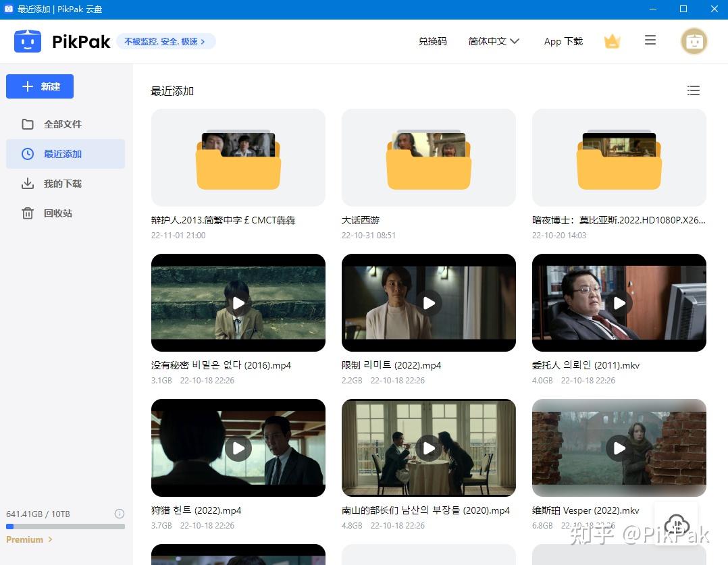Image resolution: width=728 pixels, height=565 pixels.
Task: Click the storage usage progress bar
Action: coord(66,526)
